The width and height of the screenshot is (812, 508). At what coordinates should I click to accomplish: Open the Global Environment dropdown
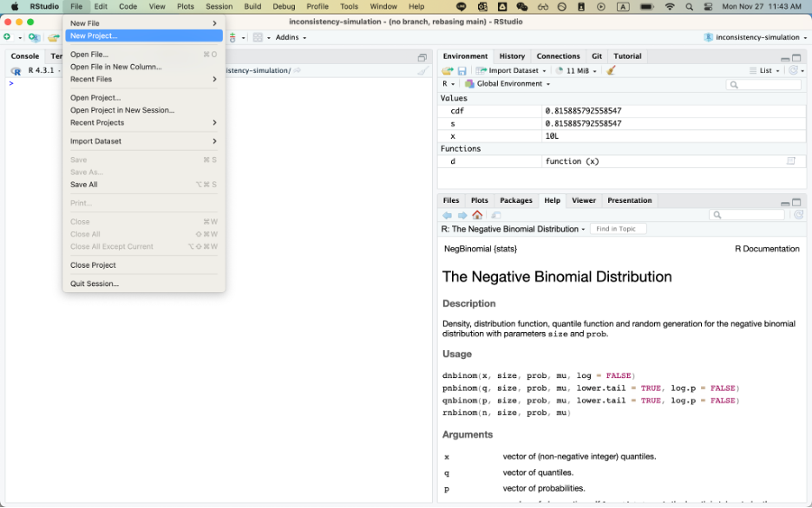507,84
